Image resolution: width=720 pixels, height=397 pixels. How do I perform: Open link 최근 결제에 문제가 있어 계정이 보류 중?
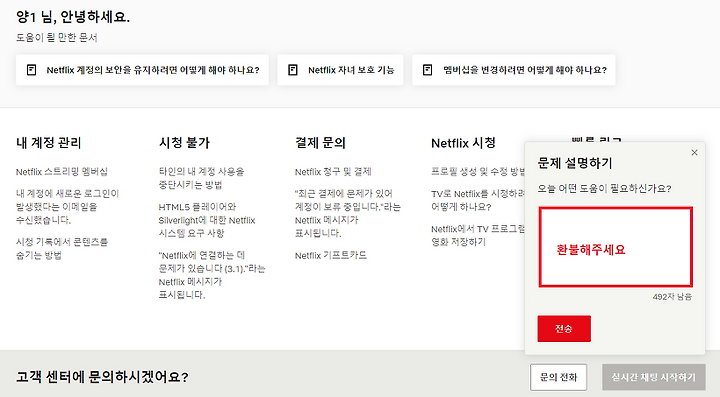(348, 213)
